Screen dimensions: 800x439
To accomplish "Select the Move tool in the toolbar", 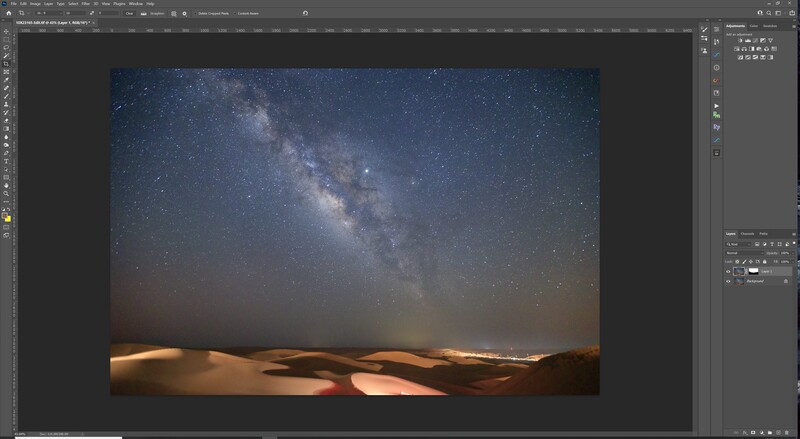I will (x=6, y=31).
